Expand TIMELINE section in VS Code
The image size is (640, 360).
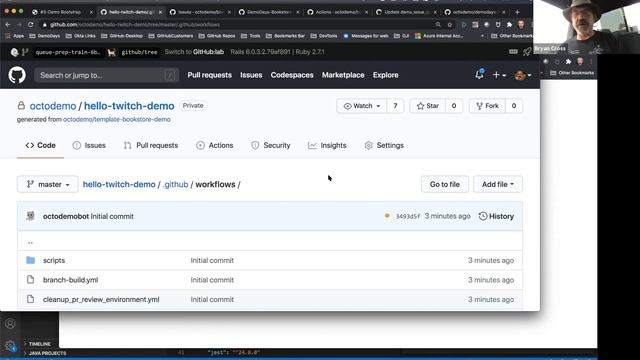pos(37,344)
